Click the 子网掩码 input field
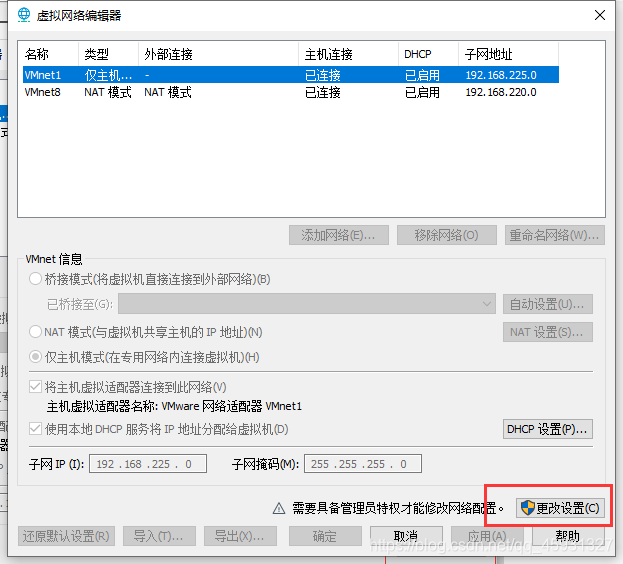Image resolution: width=623 pixels, height=564 pixels. pyautogui.click(x=363, y=464)
